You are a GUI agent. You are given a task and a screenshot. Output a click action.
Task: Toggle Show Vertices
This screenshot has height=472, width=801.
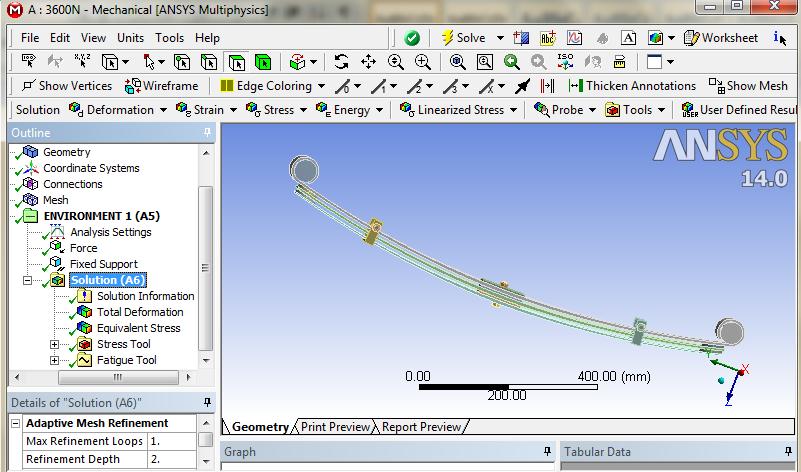click(67, 86)
